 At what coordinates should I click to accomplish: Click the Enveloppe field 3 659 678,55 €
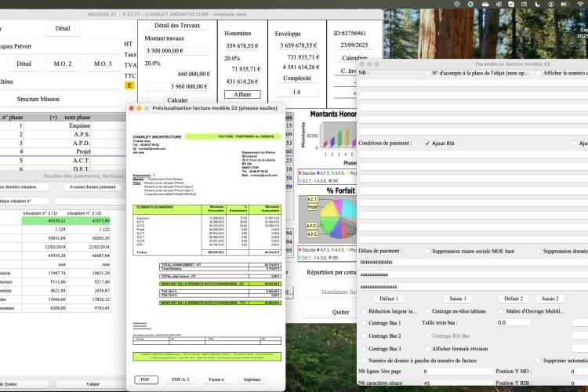click(299, 45)
